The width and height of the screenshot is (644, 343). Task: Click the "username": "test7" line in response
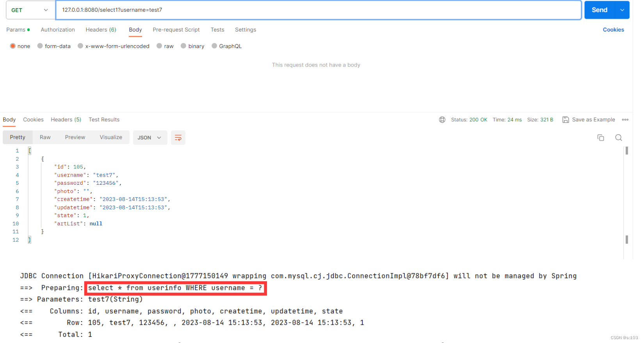[86, 175]
